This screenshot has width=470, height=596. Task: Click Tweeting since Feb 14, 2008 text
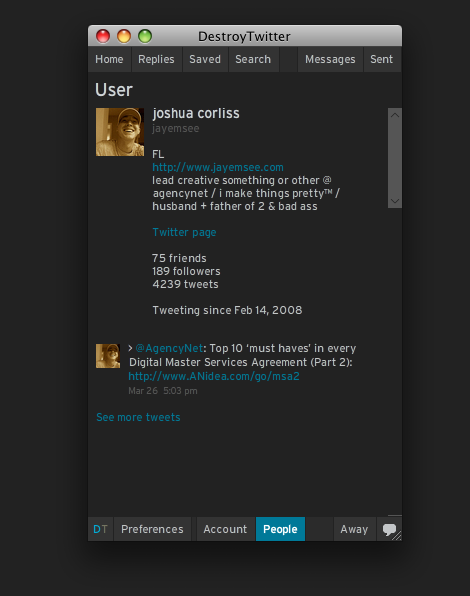pos(227,310)
